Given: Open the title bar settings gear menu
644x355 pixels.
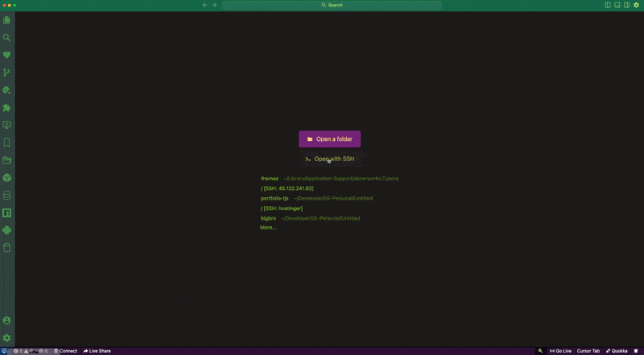Looking at the screenshot, I should tap(637, 5).
